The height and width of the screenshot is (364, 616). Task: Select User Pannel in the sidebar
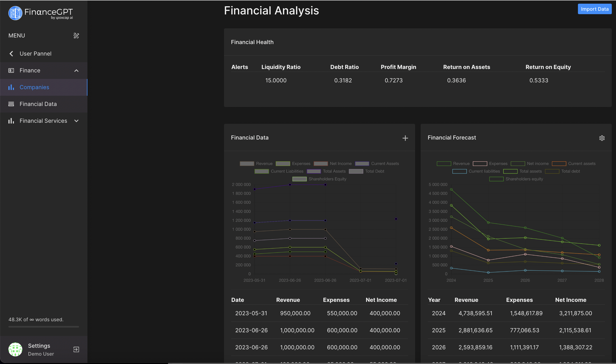click(x=36, y=53)
